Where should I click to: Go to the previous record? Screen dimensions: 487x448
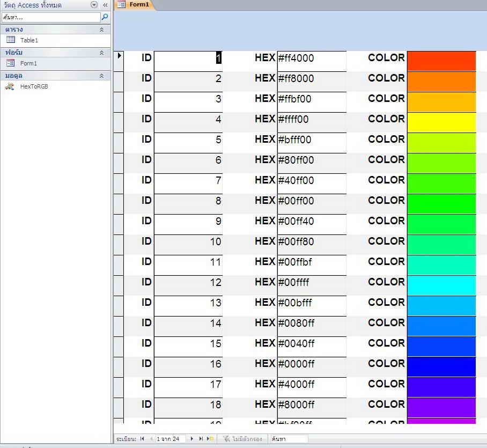point(151,439)
